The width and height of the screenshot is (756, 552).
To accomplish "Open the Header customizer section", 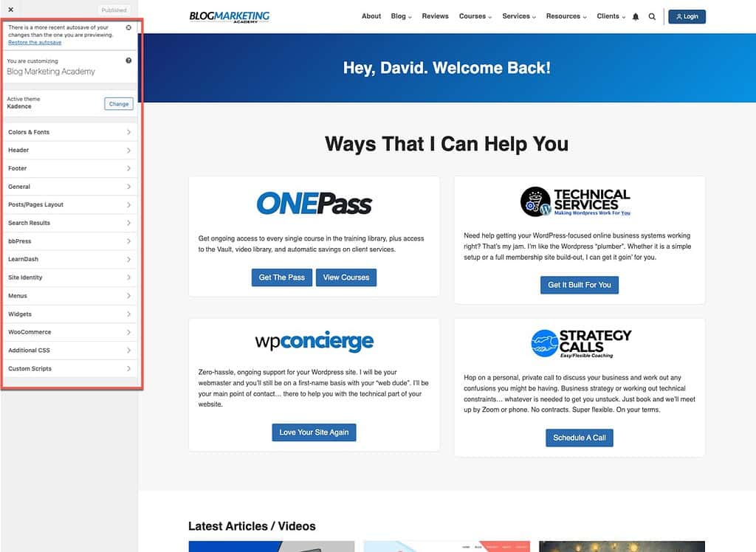I will (70, 151).
